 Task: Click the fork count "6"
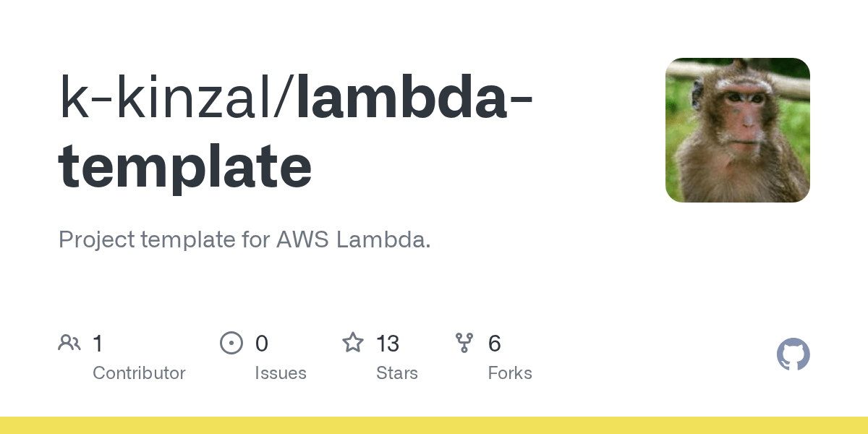495,344
